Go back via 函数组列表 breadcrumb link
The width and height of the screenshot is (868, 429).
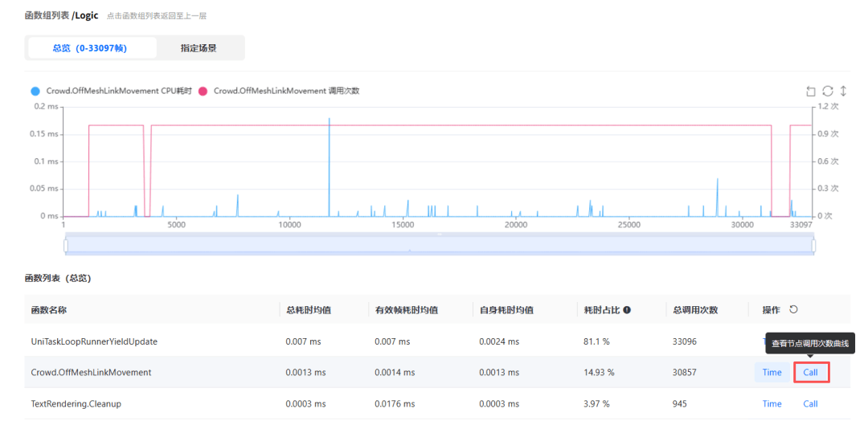click(x=47, y=16)
